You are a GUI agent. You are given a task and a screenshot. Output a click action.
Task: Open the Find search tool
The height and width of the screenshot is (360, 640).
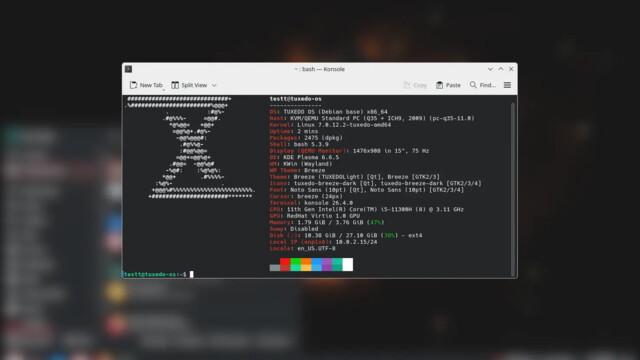click(482, 85)
